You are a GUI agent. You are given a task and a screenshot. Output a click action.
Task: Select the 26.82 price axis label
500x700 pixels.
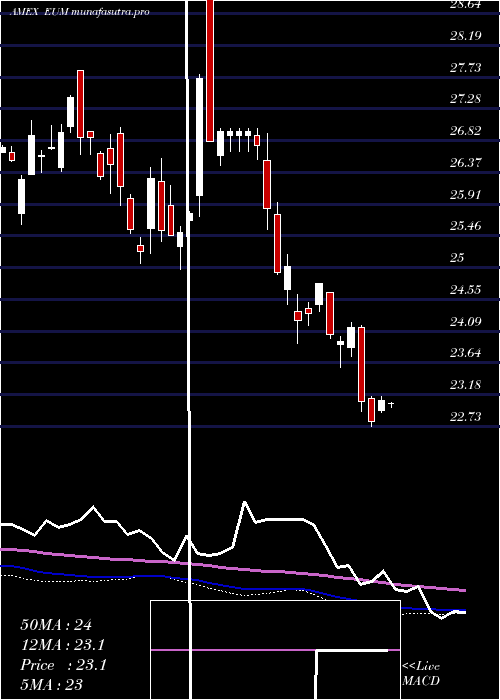coord(466,131)
